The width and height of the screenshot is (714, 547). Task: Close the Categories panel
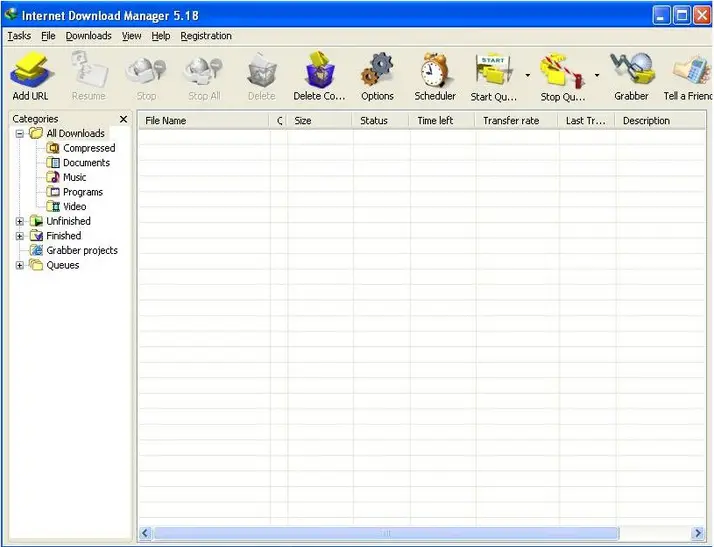123,119
